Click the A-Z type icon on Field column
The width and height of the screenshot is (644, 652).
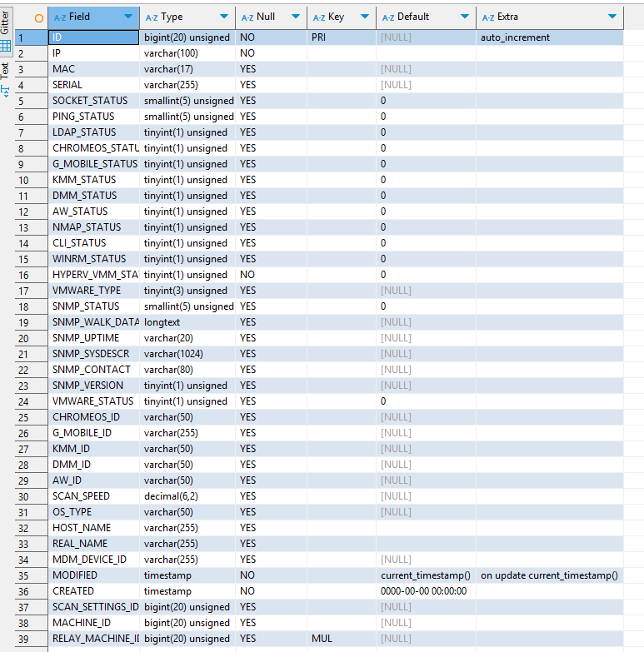60,17
